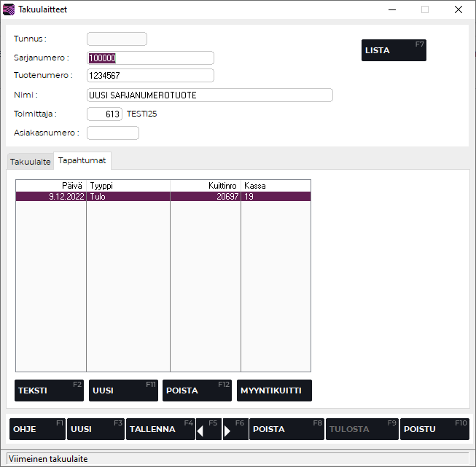Open OHJE help button

pyautogui.click(x=37, y=429)
